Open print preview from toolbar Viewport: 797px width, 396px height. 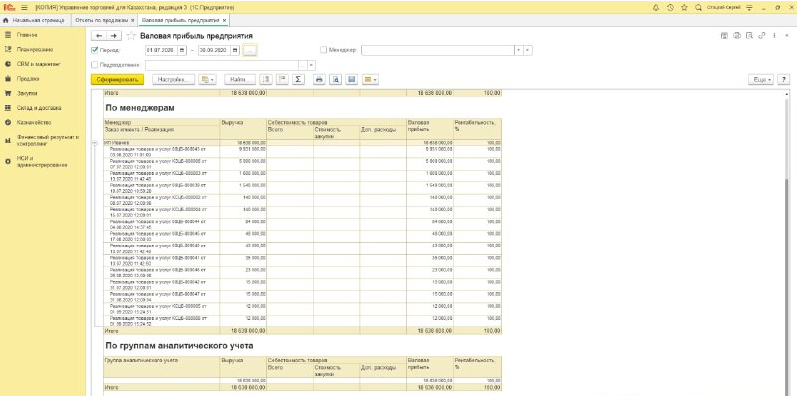point(335,79)
